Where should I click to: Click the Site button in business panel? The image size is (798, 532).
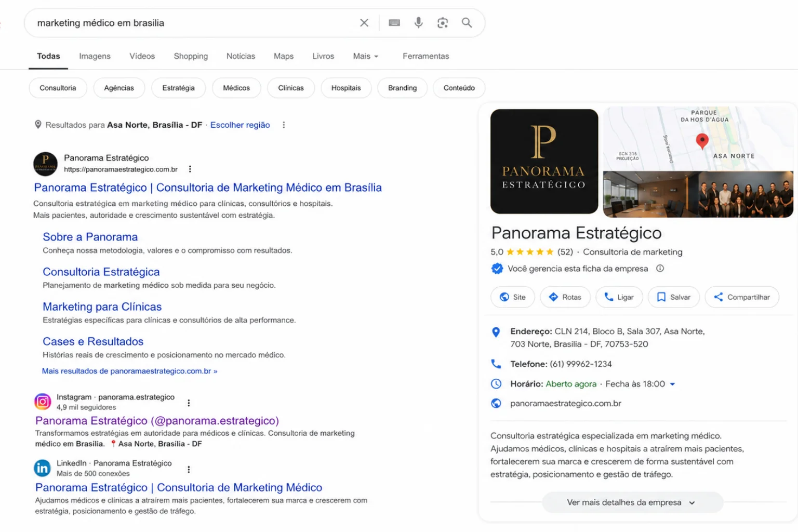pyautogui.click(x=513, y=297)
